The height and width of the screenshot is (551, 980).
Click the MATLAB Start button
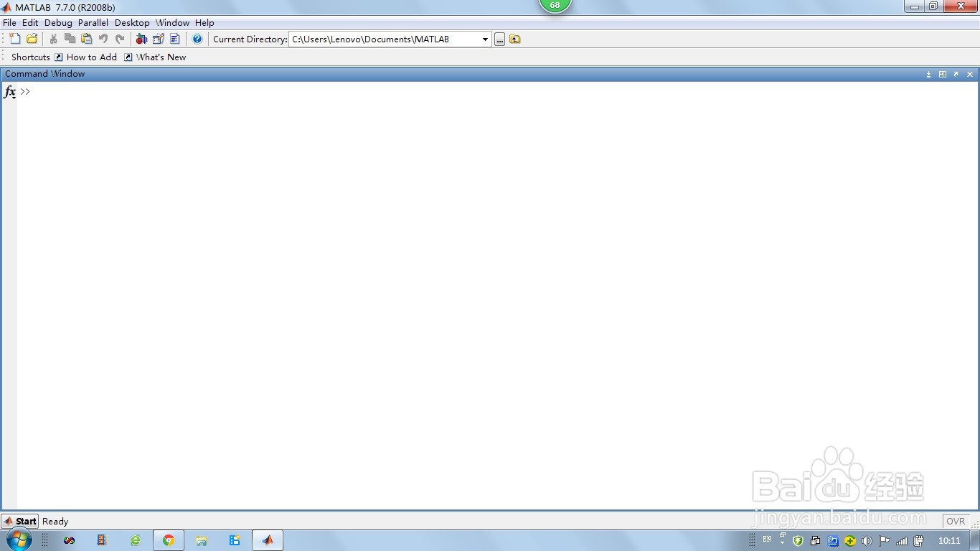20,522
